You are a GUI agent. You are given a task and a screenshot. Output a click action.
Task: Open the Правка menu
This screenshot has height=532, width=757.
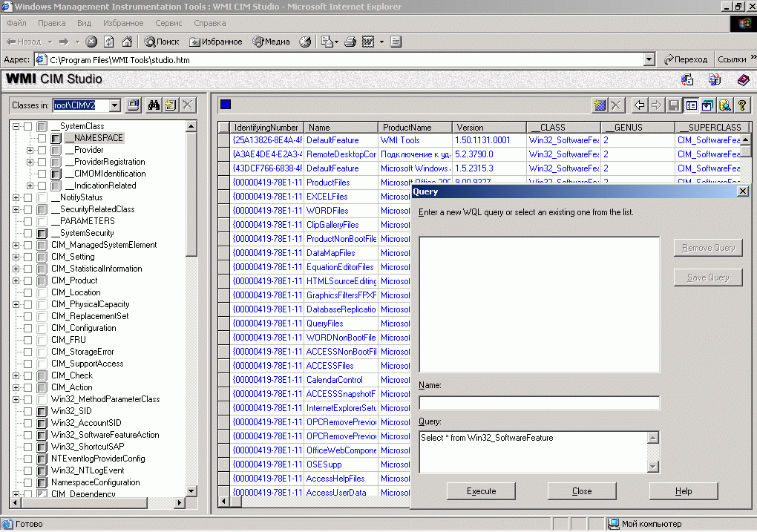[52, 23]
